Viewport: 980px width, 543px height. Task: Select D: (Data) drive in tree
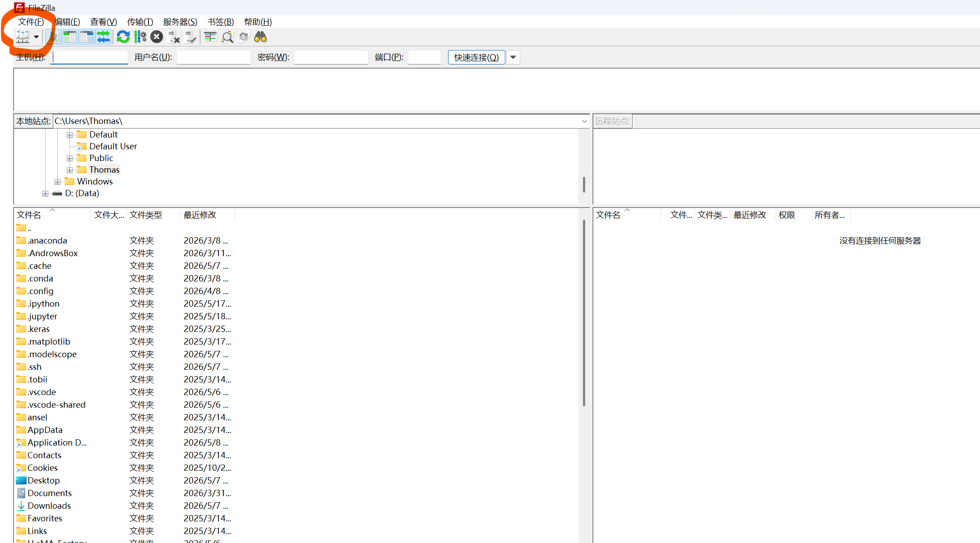tap(82, 193)
